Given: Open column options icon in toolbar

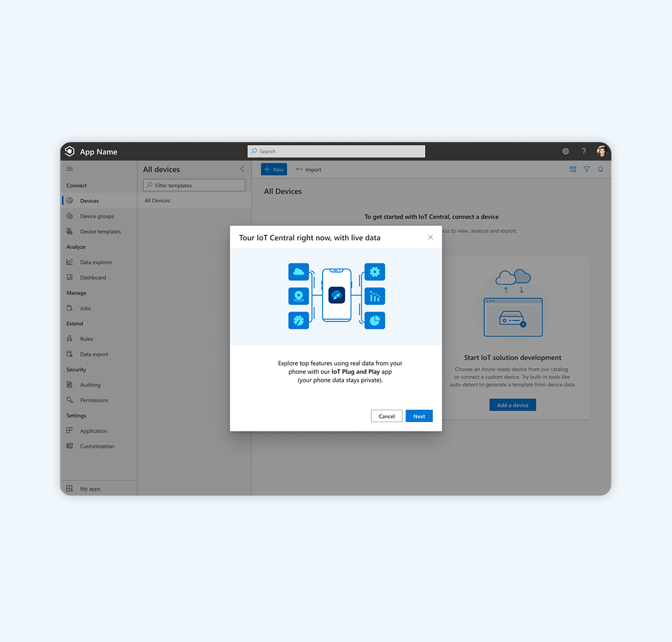Looking at the screenshot, I should pyautogui.click(x=573, y=169).
